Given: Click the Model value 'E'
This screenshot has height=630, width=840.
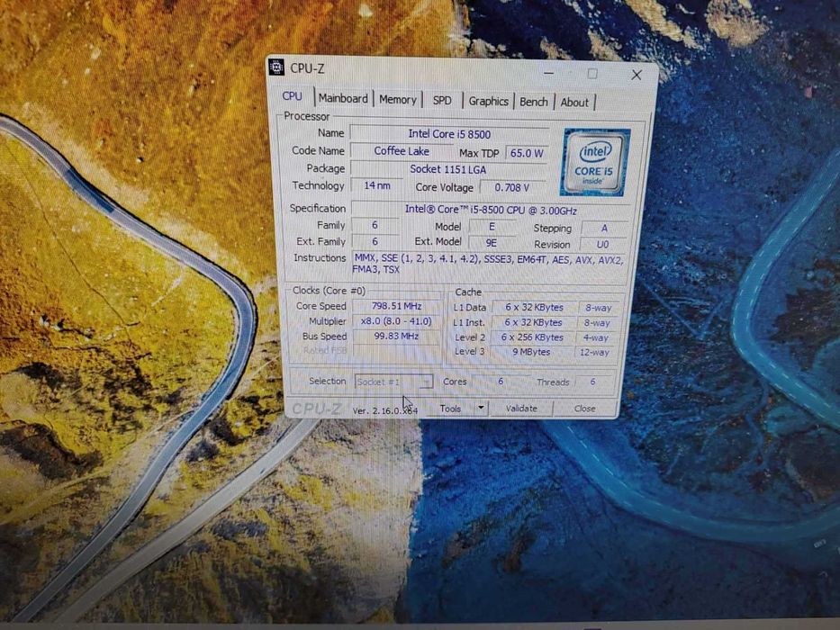Looking at the screenshot, I should (x=492, y=227).
